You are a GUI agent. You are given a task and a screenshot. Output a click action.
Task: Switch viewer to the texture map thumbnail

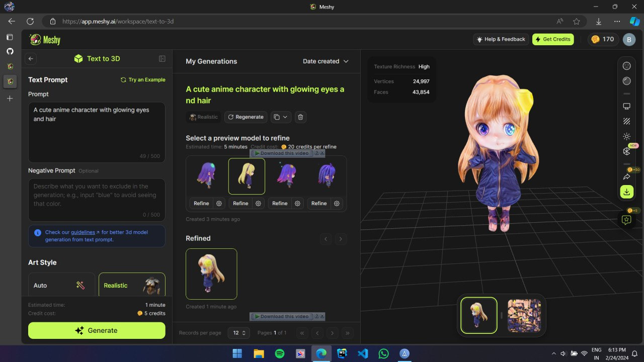[x=524, y=316]
